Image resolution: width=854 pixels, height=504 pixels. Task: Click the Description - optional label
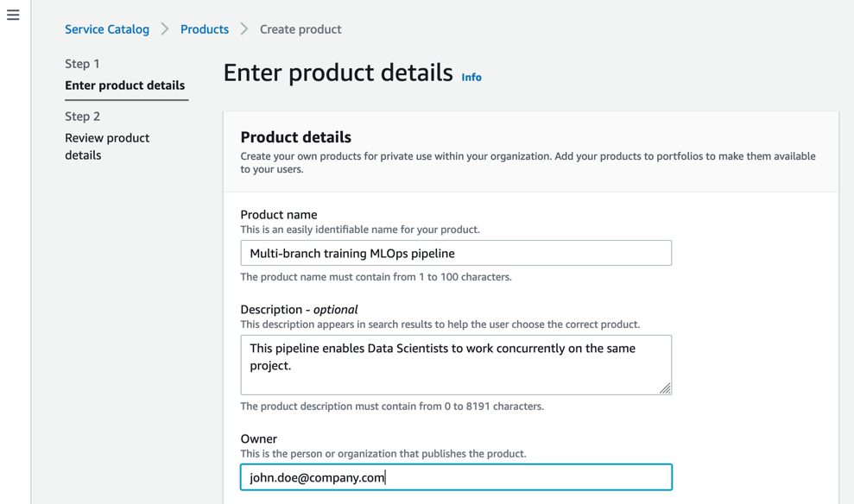299,309
